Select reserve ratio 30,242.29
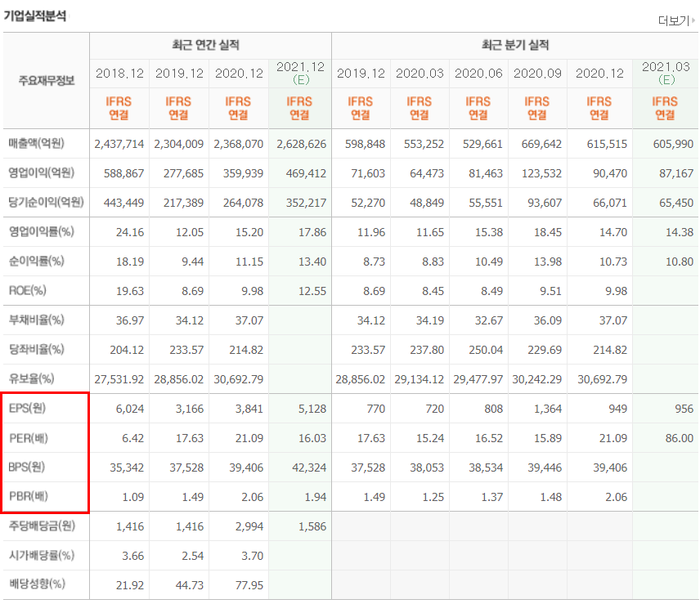This screenshot has height=604, width=700. [537, 379]
